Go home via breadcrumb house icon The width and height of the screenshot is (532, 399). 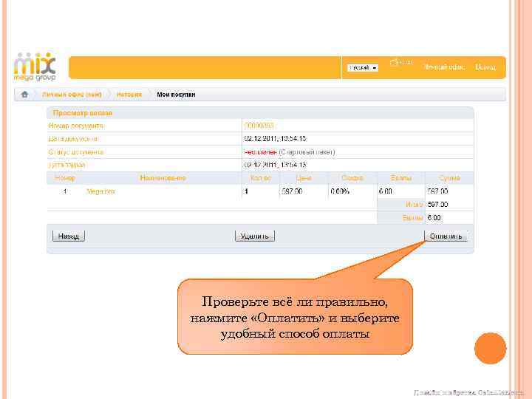(24, 95)
